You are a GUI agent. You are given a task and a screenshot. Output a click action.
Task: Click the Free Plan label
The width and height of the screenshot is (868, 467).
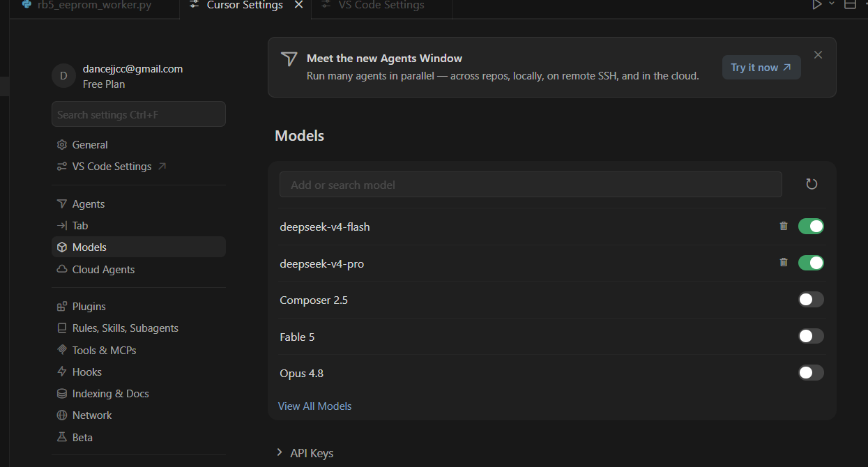point(104,84)
